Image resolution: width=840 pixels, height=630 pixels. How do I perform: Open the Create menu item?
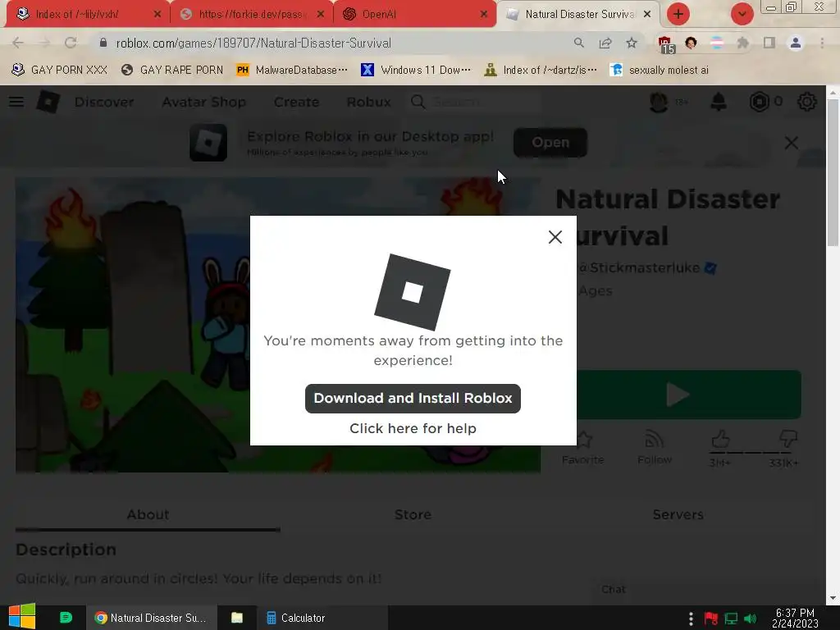[x=296, y=102]
